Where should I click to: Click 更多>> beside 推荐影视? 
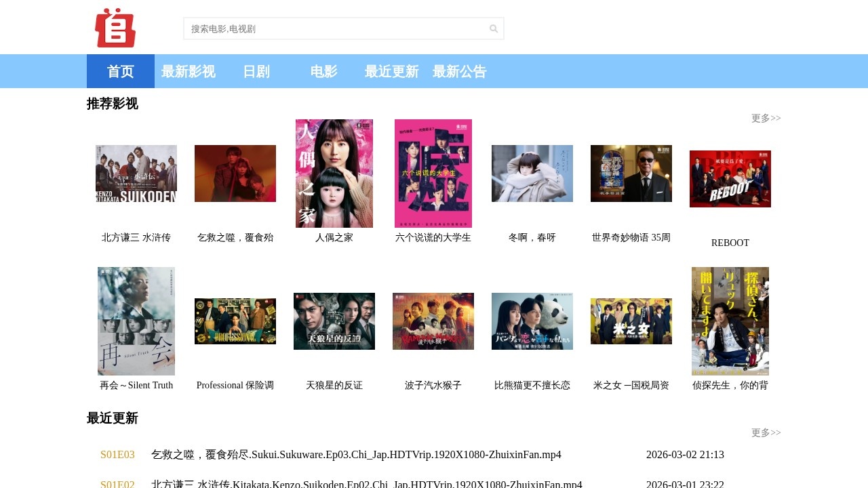pyautogui.click(x=766, y=118)
